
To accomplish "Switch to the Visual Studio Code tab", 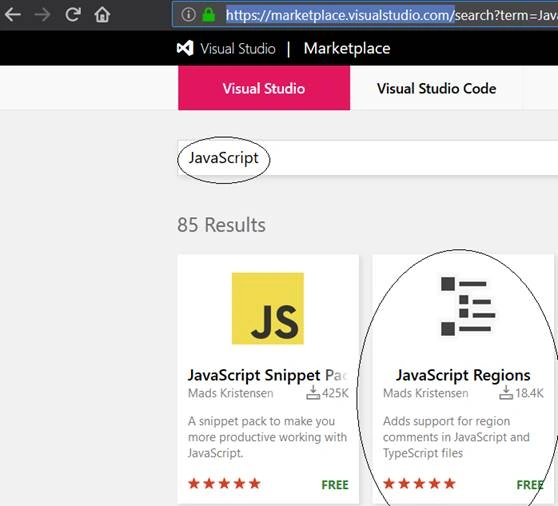I will [x=436, y=88].
